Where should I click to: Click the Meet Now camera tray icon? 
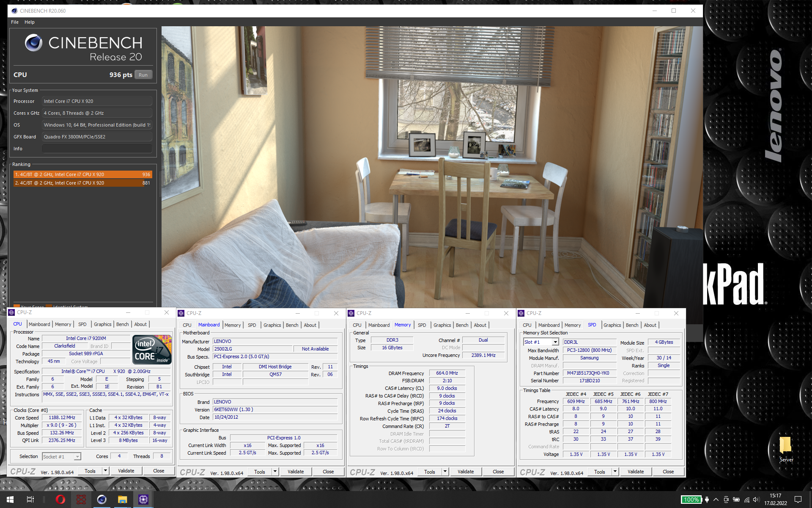click(726, 500)
